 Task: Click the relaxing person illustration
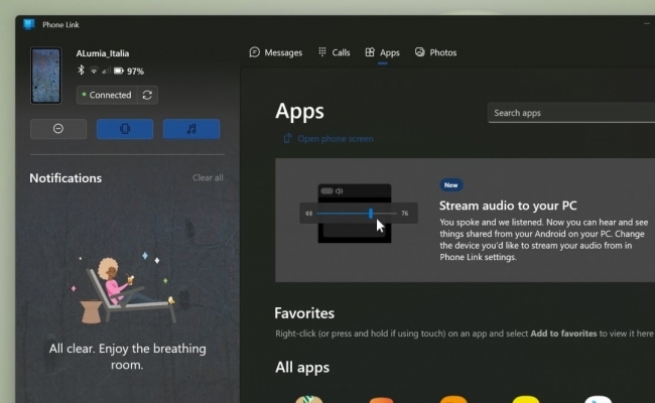coord(127,288)
